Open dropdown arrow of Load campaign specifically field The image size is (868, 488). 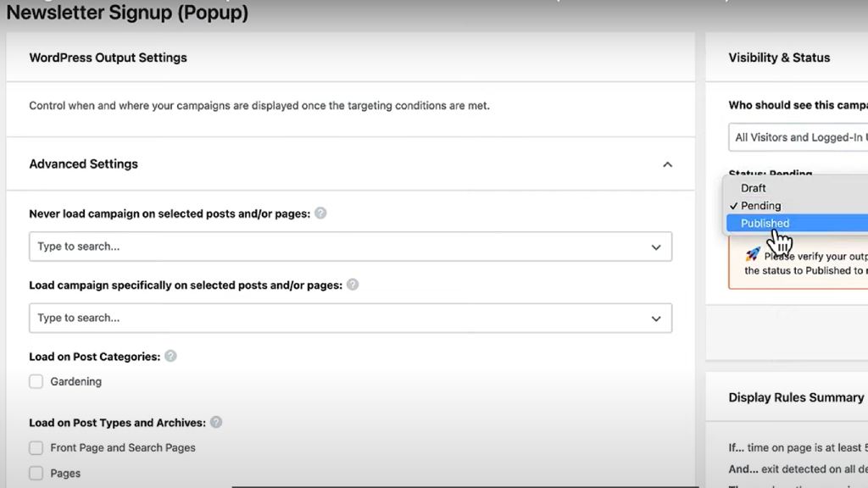click(x=656, y=319)
